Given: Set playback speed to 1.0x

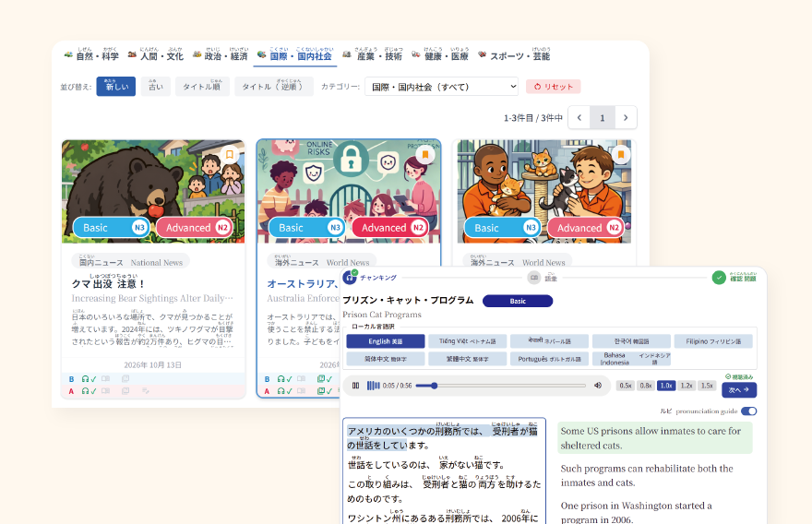Looking at the screenshot, I should click(x=666, y=386).
